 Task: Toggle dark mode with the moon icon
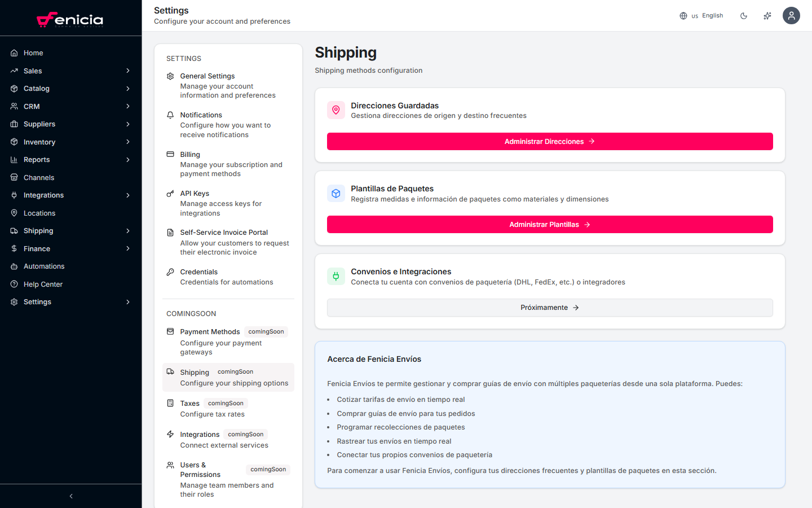744,16
